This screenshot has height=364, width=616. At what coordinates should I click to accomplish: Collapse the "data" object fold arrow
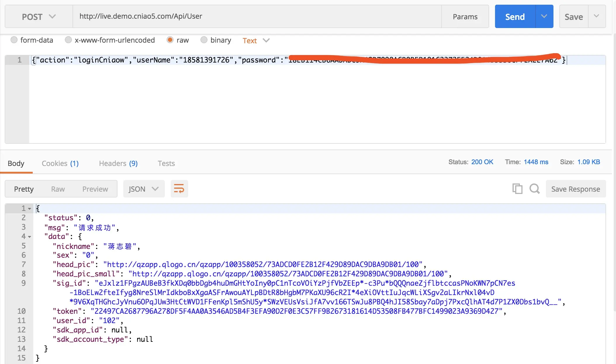(x=30, y=237)
